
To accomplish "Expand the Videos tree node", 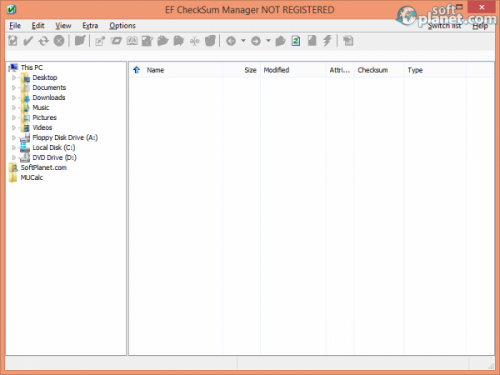I will pyautogui.click(x=14, y=128).
